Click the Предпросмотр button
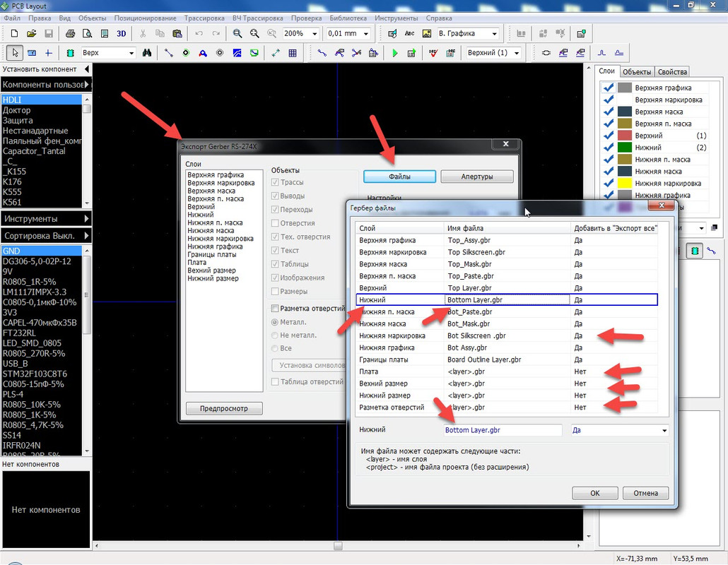The height and width of the screenshot is (565, 728). (224, 409)
